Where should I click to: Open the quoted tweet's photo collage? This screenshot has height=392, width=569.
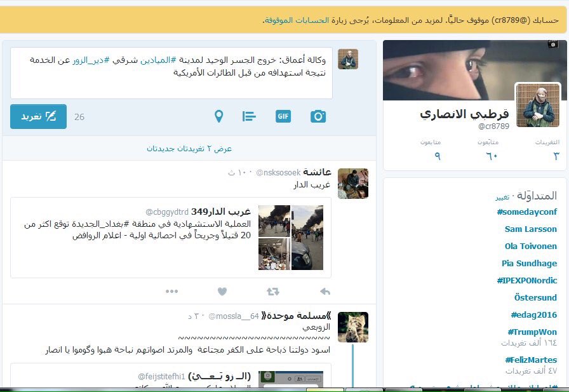point(291,238)
